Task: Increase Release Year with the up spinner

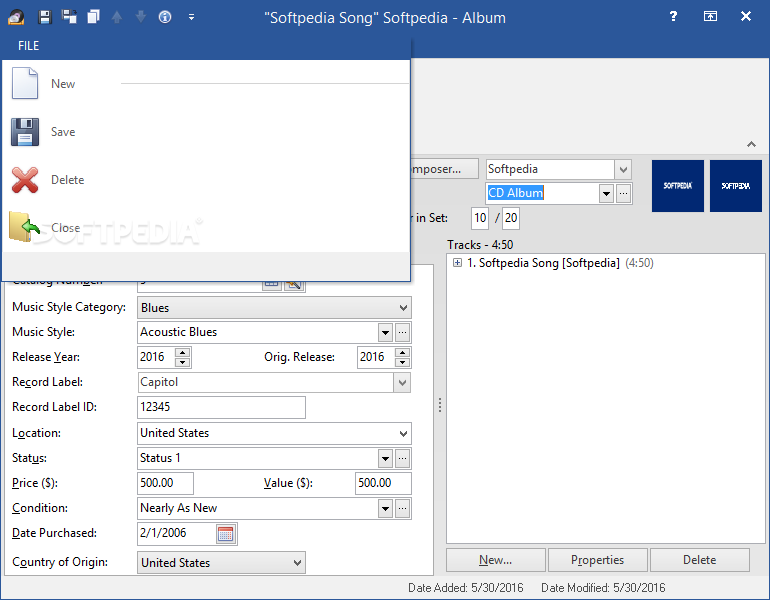Action: click(x=182, y=352)
